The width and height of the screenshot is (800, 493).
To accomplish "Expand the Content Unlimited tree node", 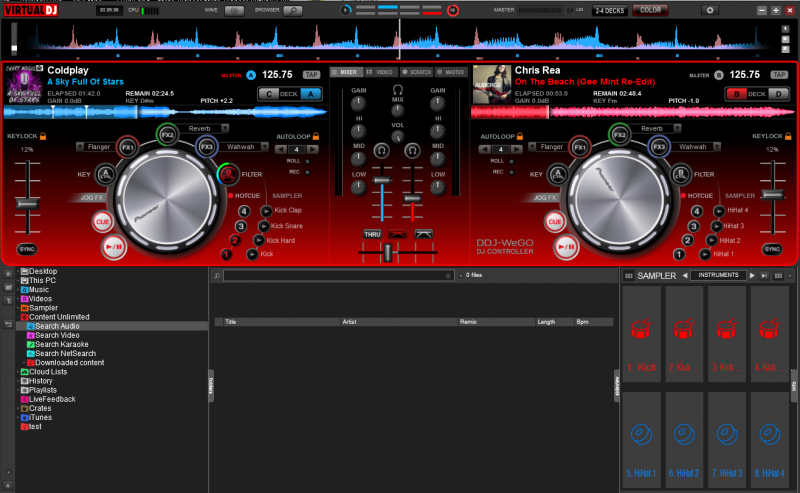I will [x=18, y=317].
